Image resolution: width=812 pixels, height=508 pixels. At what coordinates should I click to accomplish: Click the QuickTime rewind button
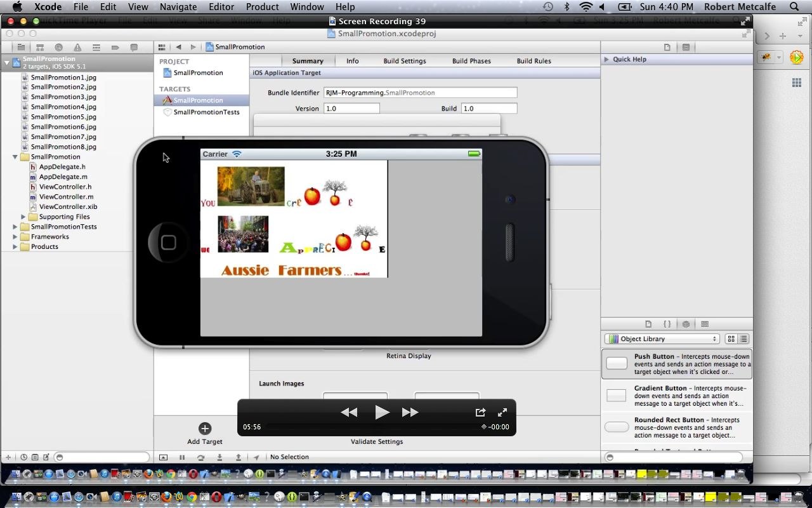349,412
